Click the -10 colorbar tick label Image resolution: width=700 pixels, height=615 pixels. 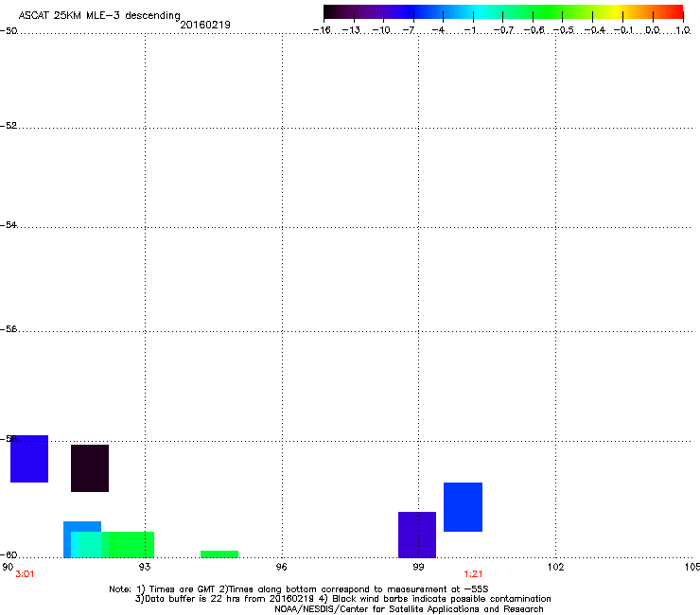381,30
